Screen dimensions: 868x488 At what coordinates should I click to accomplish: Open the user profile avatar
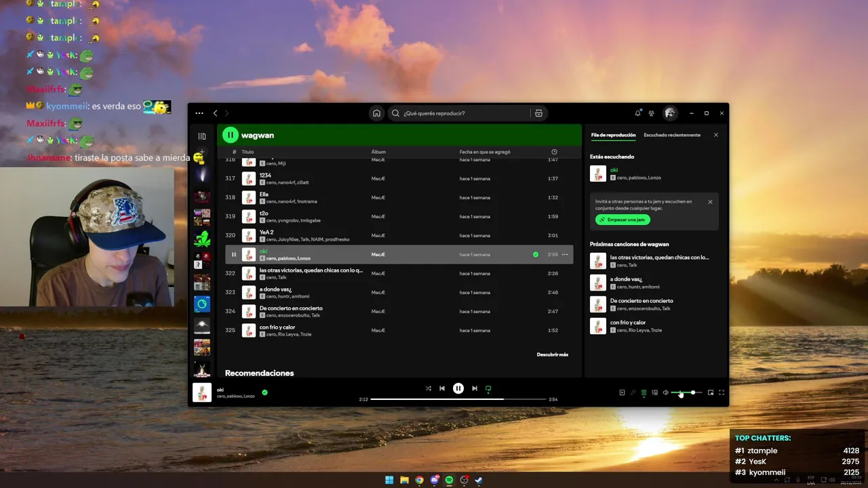pyautogui.click(x=670, y=113)
